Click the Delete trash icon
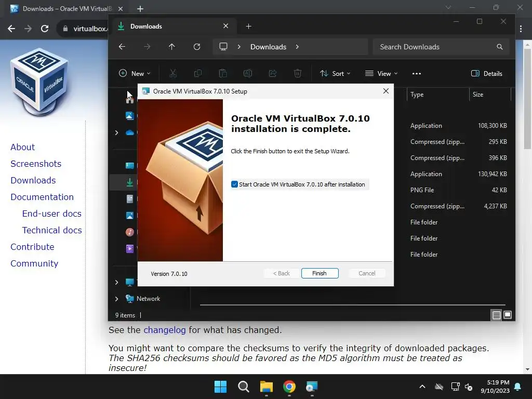 298,73
